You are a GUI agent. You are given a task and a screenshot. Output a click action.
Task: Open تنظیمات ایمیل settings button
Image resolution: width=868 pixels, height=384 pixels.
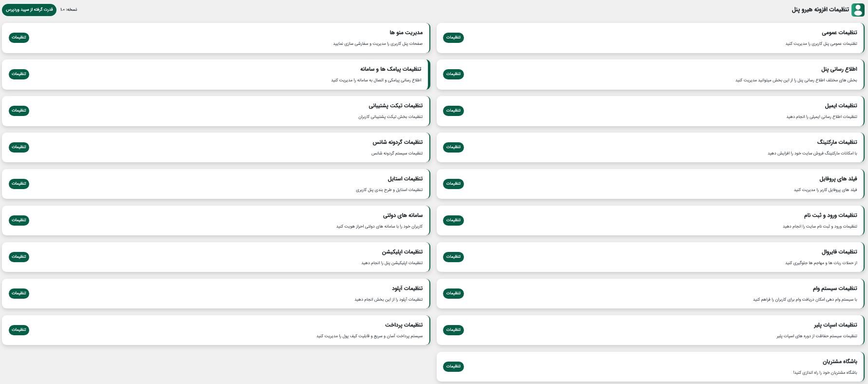pos(453,111)
